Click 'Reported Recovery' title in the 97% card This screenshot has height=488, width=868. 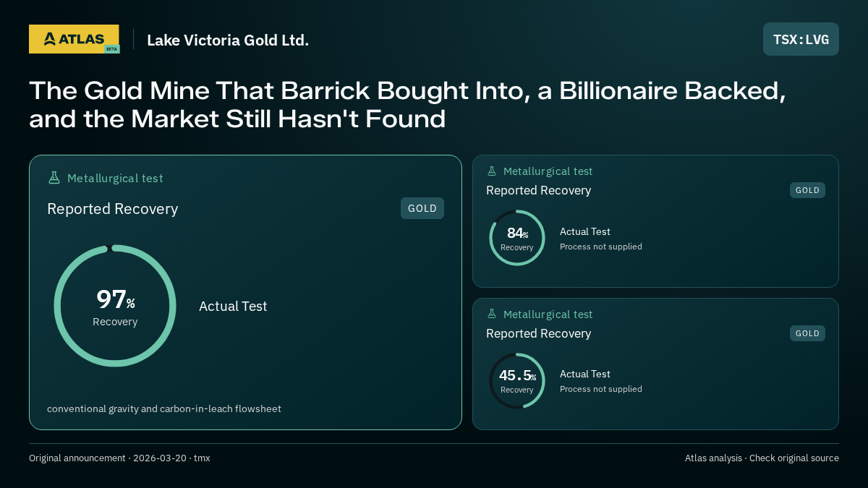[x=112, y=209]
